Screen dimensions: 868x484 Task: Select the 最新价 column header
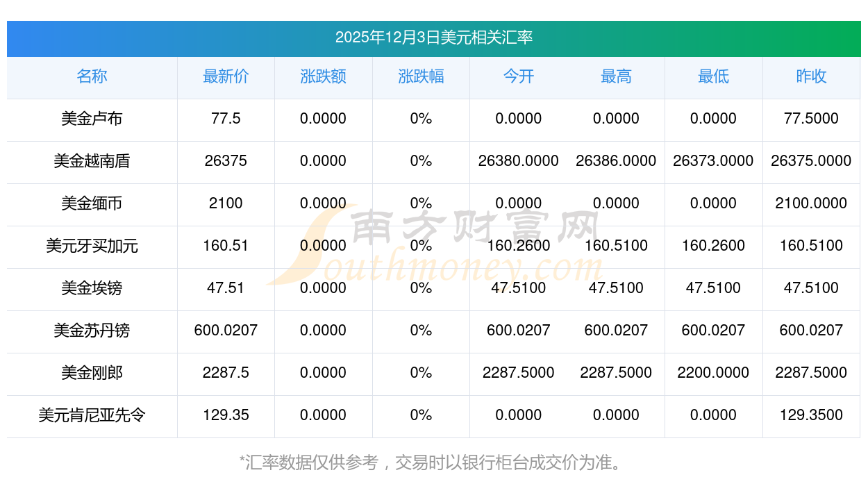click(x=226, y=76)
